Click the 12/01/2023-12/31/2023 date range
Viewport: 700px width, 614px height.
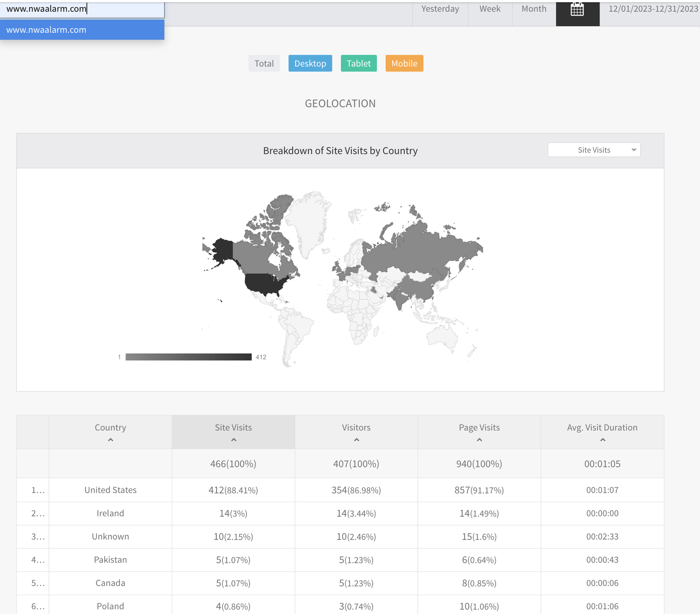(x=653, y=9)
